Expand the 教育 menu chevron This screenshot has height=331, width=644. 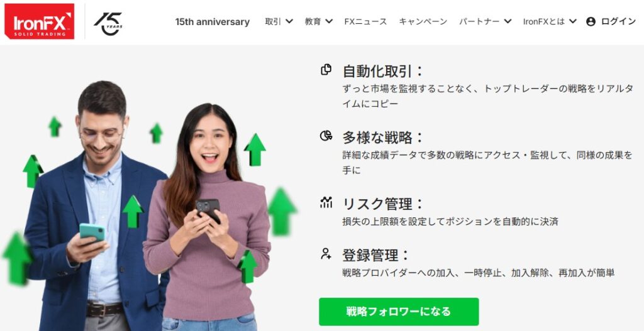(x=329, y=21)
